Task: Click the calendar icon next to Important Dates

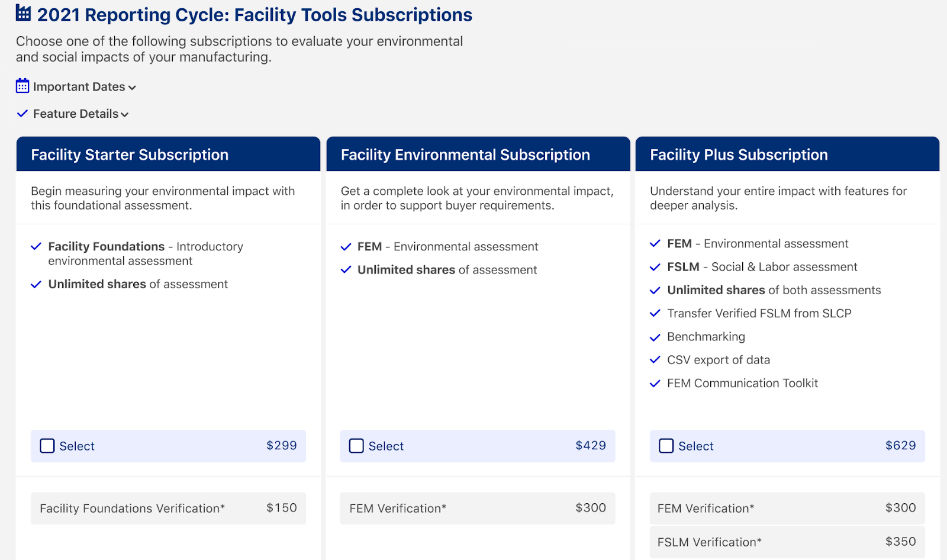Action: 22,86
